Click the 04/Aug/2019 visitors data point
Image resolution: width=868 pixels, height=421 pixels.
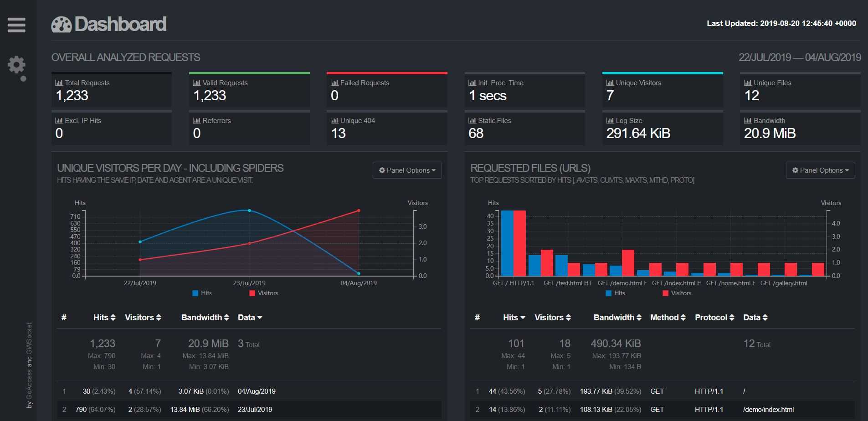tap(359, 210)
